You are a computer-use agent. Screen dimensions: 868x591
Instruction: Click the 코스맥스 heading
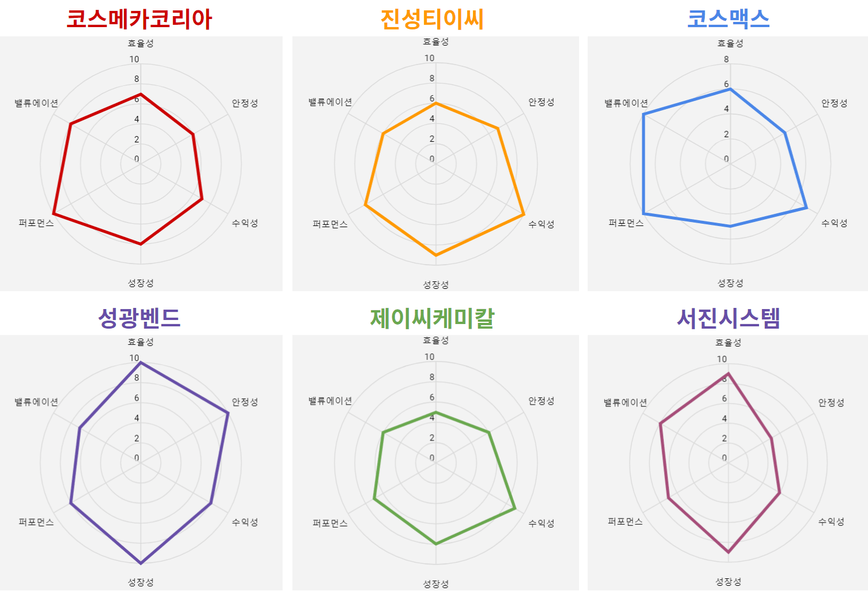tap(728, 19)
